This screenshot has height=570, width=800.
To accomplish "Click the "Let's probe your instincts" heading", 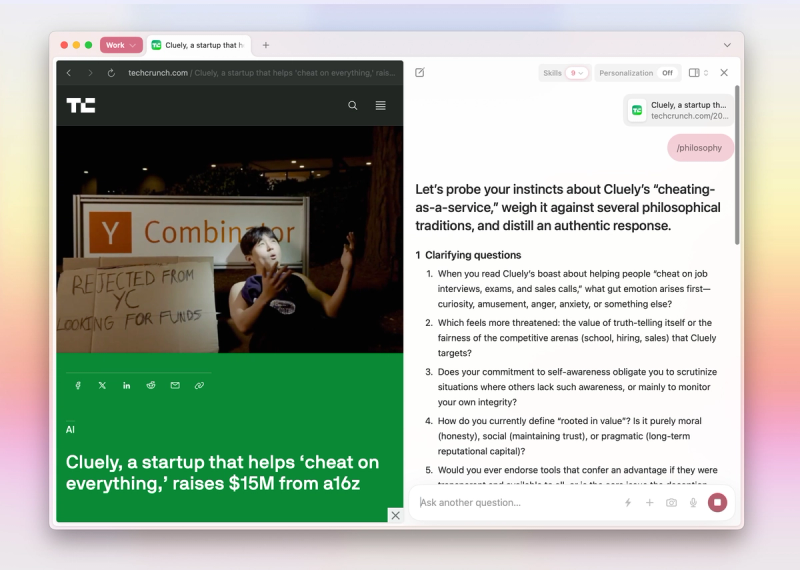I will (x=568, y=208).
